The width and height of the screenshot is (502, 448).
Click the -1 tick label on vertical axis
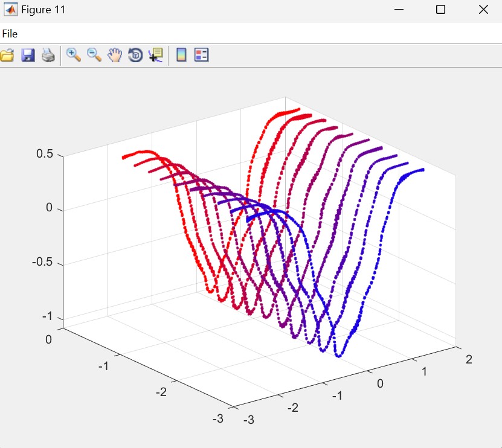[47, 317]
